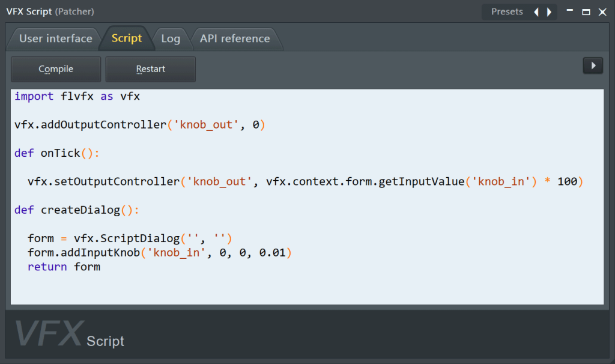Click the addOutputController code line
615x364 pixels.
point(139,125)
